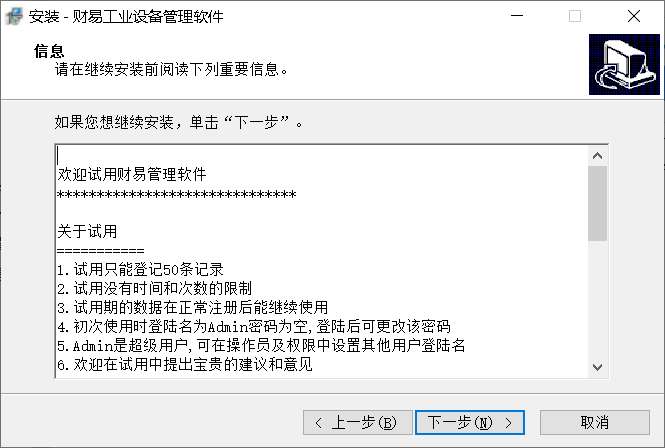Click the installer icon in title bar
Image resolution: width=665 pixels, height=448 pixels.
(14, 16)
